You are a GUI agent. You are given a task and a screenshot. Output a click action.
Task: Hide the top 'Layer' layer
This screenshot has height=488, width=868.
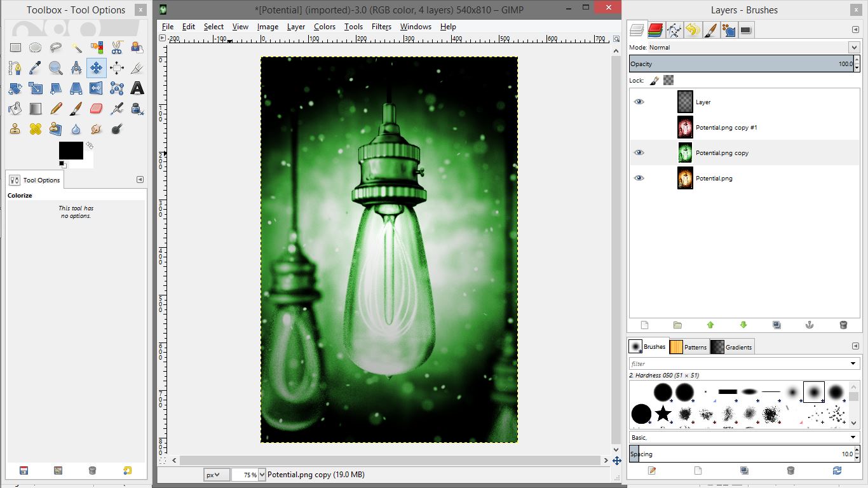[x=639, y=102]
